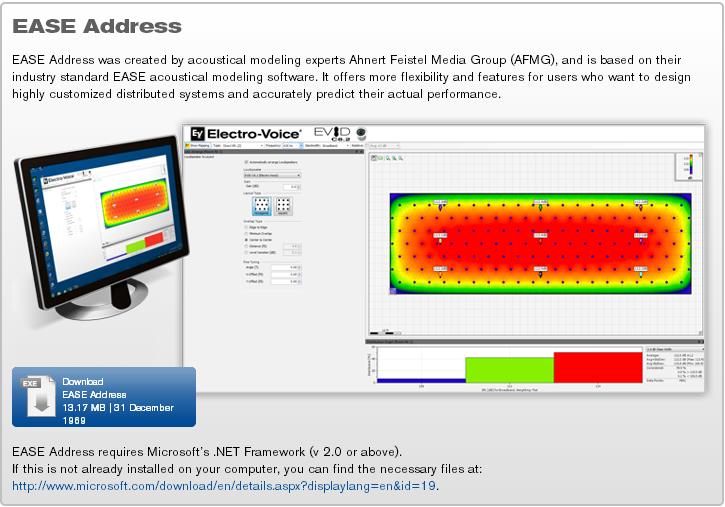This screenshot has width=725, height=507.
Task: Select the green top-center loudspeaker marker
Action: [540, 207]
